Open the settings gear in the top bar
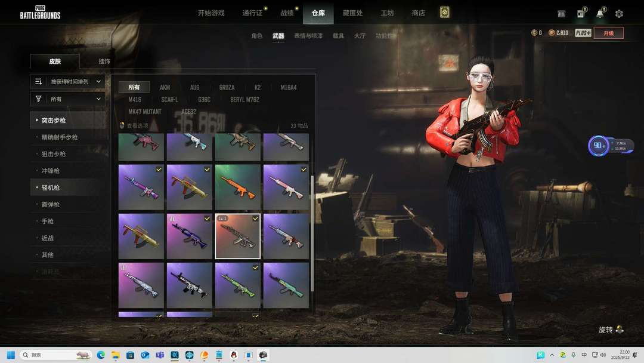Image resolution: width=644 pixels, height=363 pixels. tap(619, 14)
